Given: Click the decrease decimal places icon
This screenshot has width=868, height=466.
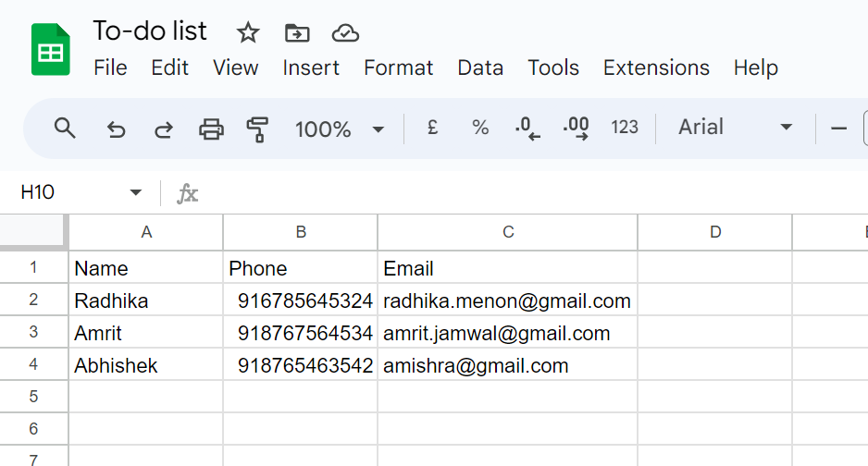Looking at the screenshot, I should (x=527, y=129).
